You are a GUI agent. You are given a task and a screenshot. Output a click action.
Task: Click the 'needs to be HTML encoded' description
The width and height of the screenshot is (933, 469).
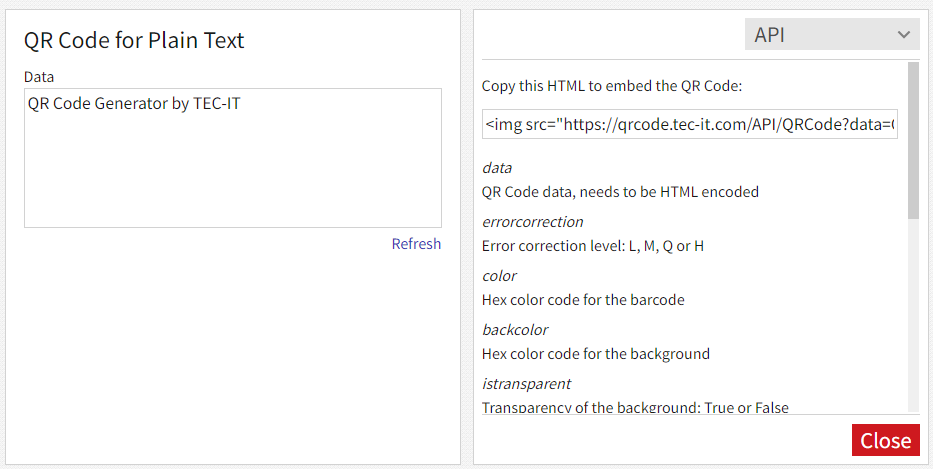(620, 192)
